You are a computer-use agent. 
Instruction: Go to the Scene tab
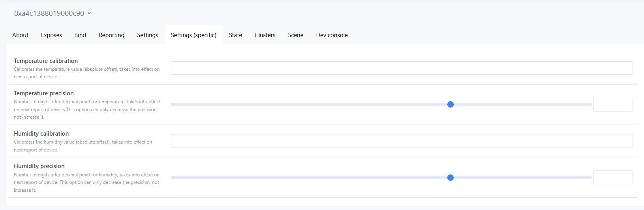(x=296, y=35)
